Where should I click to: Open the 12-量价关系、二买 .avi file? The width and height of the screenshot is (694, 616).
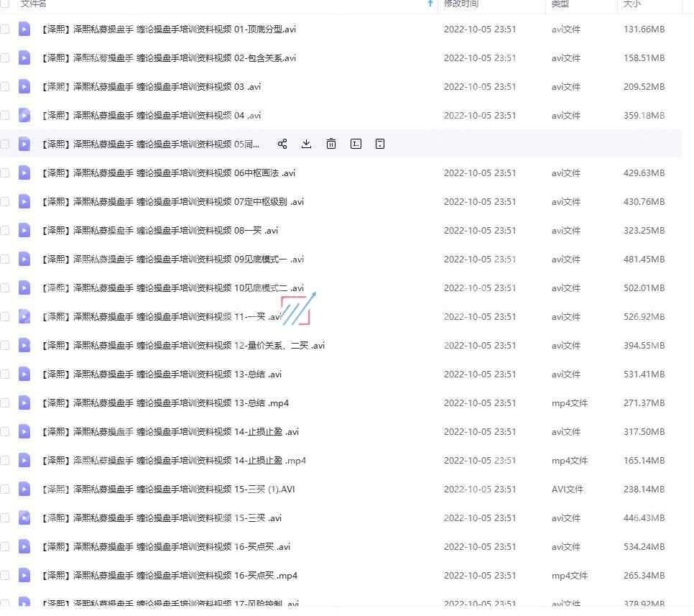tap(183, 346)
